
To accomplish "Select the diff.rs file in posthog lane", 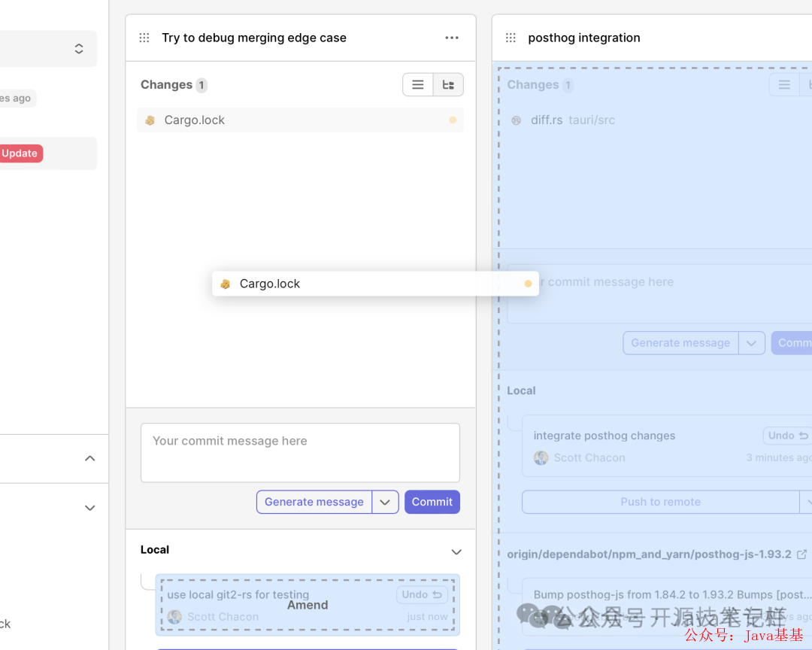I will pos(572,120).
